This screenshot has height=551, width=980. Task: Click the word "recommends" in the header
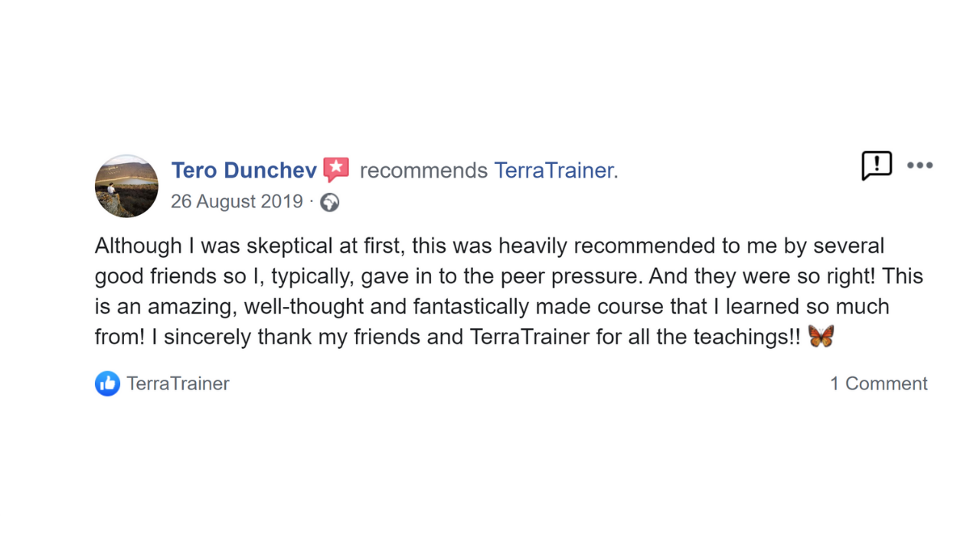tap(423, 170)
